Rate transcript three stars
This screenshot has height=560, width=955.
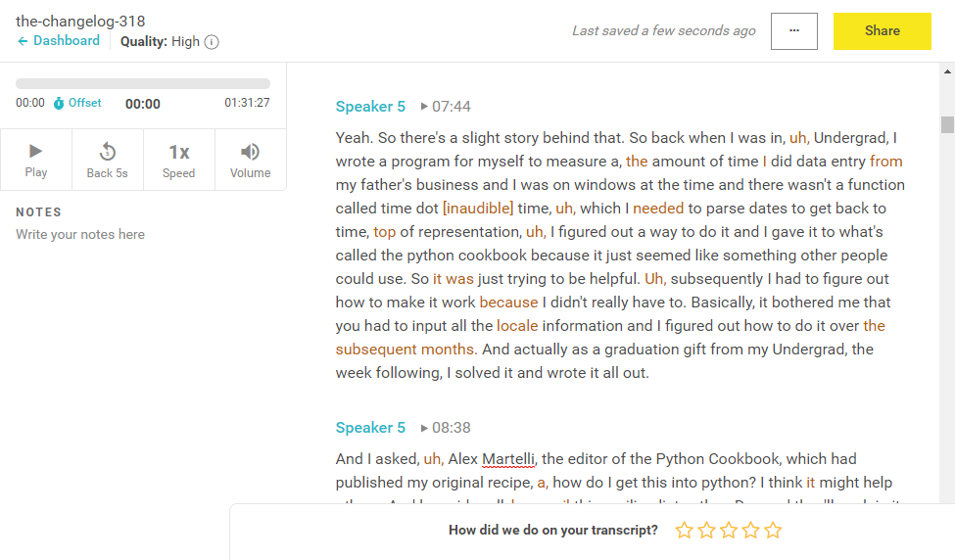tap(729, 531)
